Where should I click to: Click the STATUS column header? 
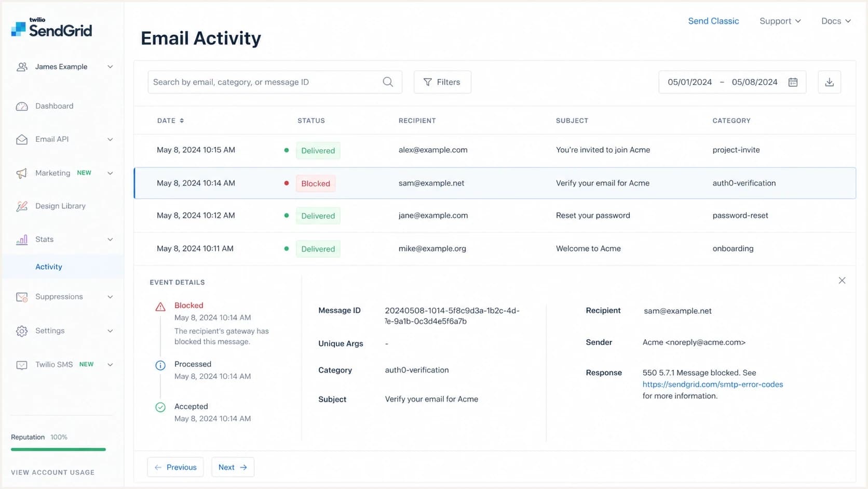[311, 121]
